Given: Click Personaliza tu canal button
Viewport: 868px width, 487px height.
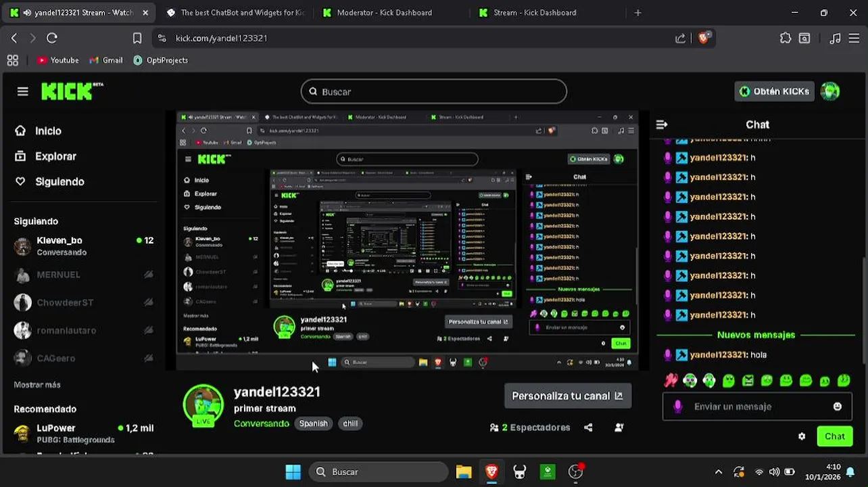Looking at the screenshot, I should click(568, 396).
